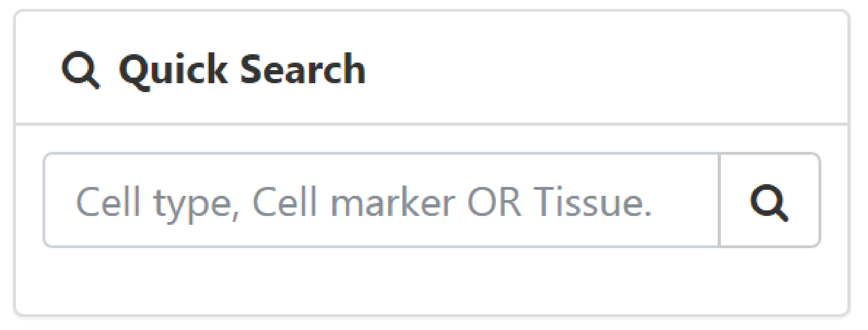Screen dimensions: 868x330
Task: Place cursor in the Quick Search text box
Action: tap(381, 200)
